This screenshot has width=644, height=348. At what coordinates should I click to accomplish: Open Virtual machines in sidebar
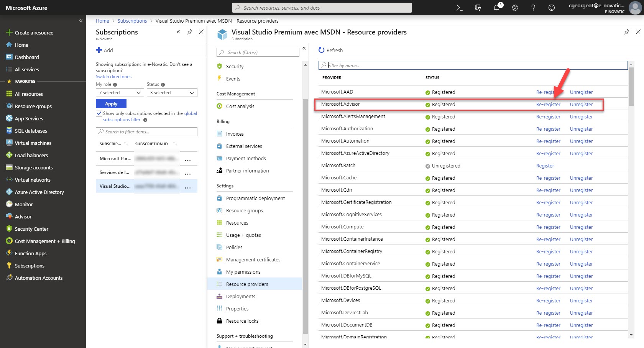33,143
